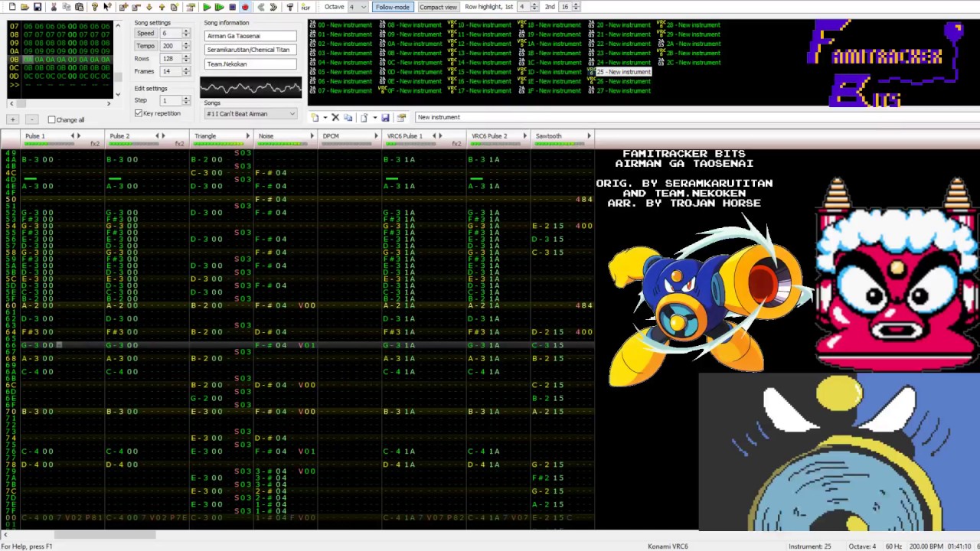Screen dimensions: 980x551
Task: Save the instrument with the blue floppy icon
Action: [385, 117]
